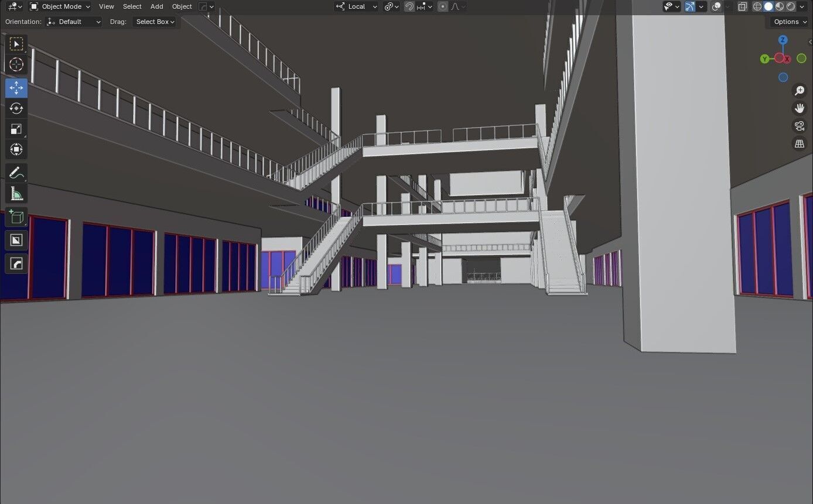Click the green Y axis on gizmo

pos(764,59)
